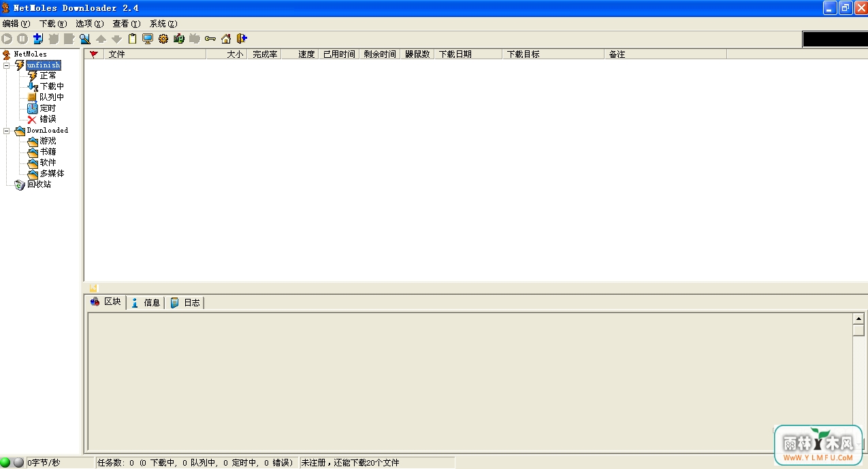This screenshot has height=469, width=868.
Task: Open the 查看 menu
Action: 127,24
